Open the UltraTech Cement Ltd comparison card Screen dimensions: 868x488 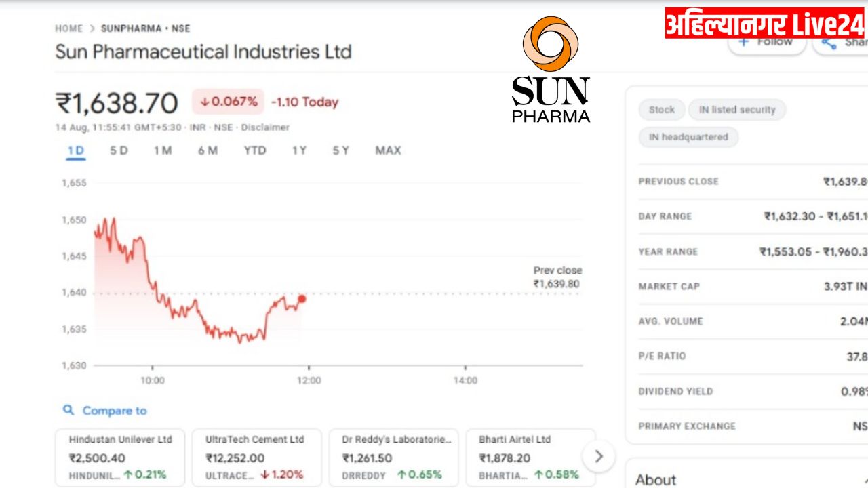click(x=256, y=457)
